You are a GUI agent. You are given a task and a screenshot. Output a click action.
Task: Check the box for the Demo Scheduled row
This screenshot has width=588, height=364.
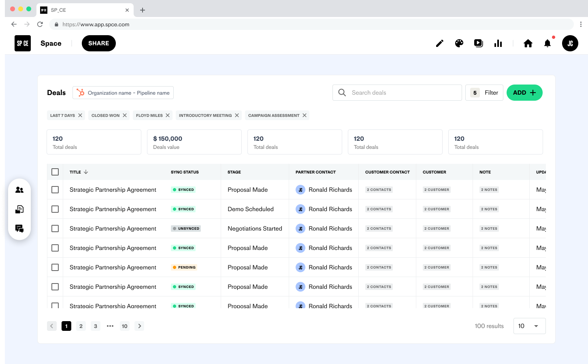[x=55, y=209]
